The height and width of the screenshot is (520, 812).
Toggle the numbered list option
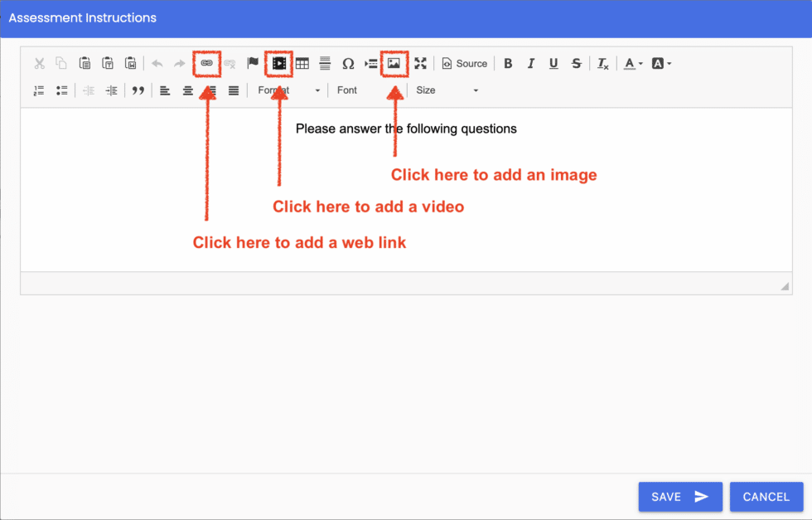[38, 90]
